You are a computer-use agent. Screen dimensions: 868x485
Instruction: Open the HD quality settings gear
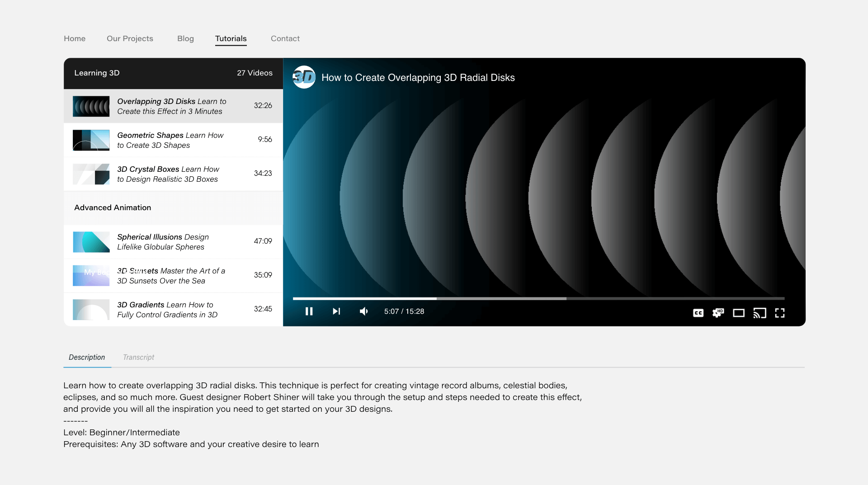point(718,313)
